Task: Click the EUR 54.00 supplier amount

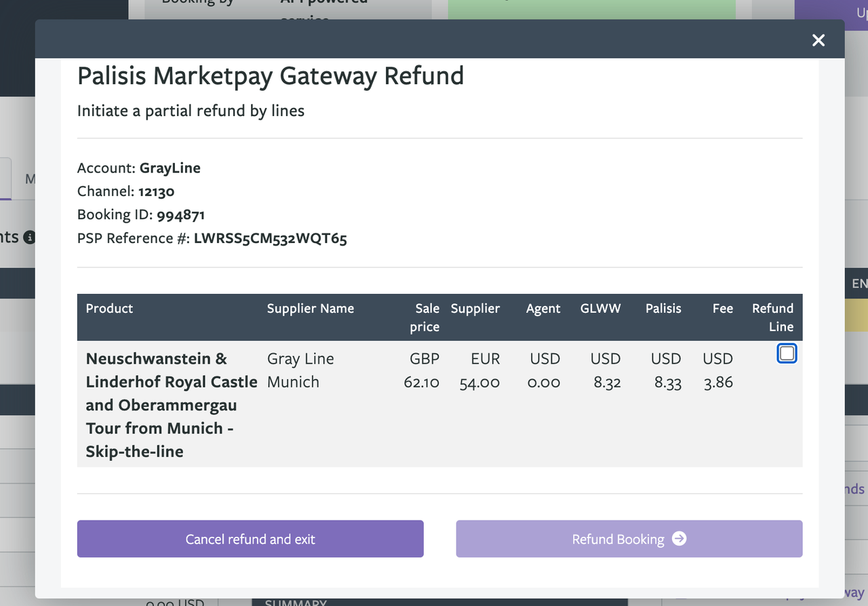Action: tap(480, 371)
